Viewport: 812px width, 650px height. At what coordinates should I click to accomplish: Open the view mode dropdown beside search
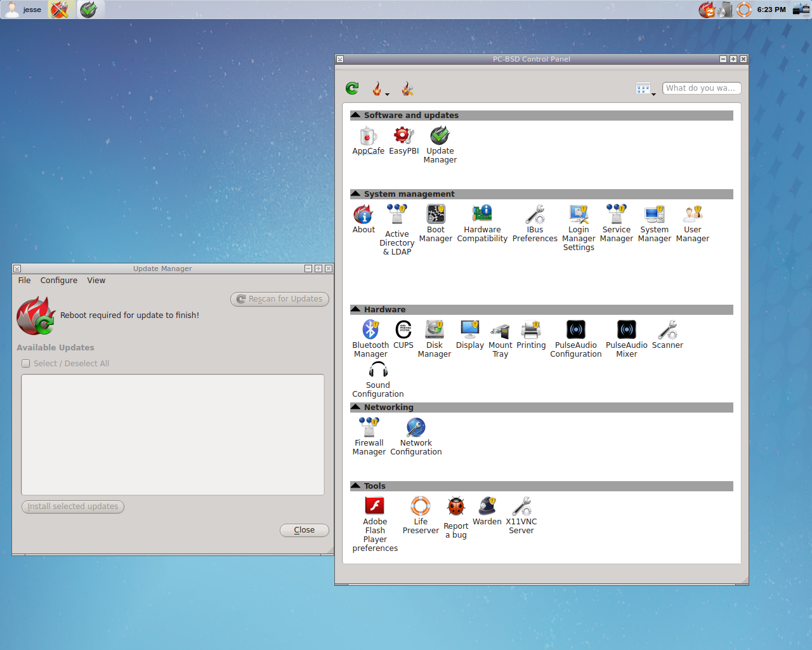[645, 89]
